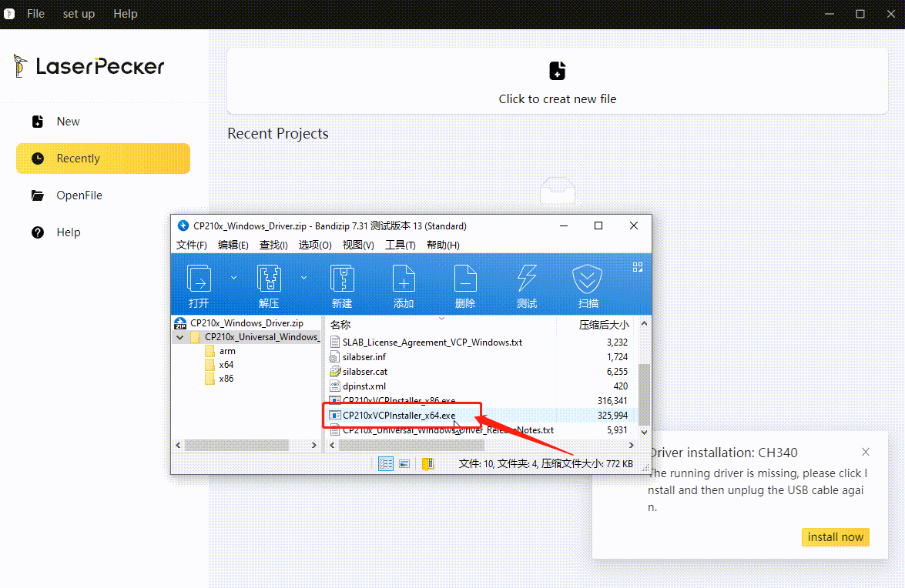Viewport: 905px width, 588px height.
Task: Open dropdown arrow next to 解压
Action: (x=303, y=278)
